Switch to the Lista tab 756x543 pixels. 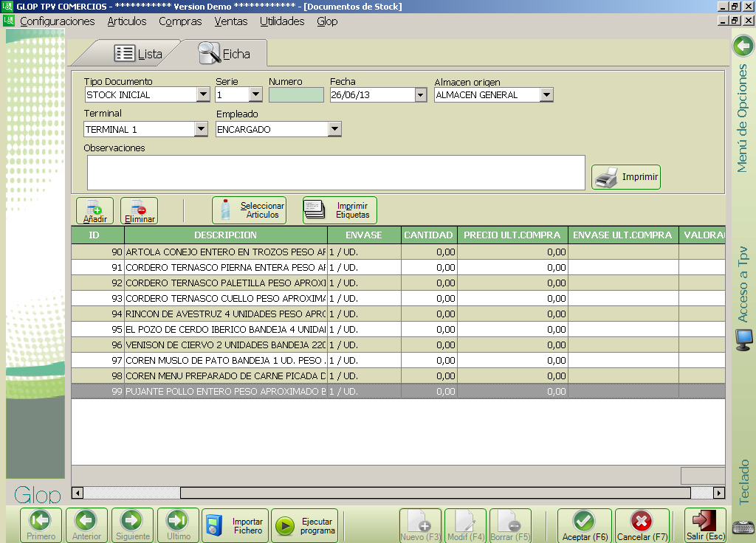[x=139, y=54]
